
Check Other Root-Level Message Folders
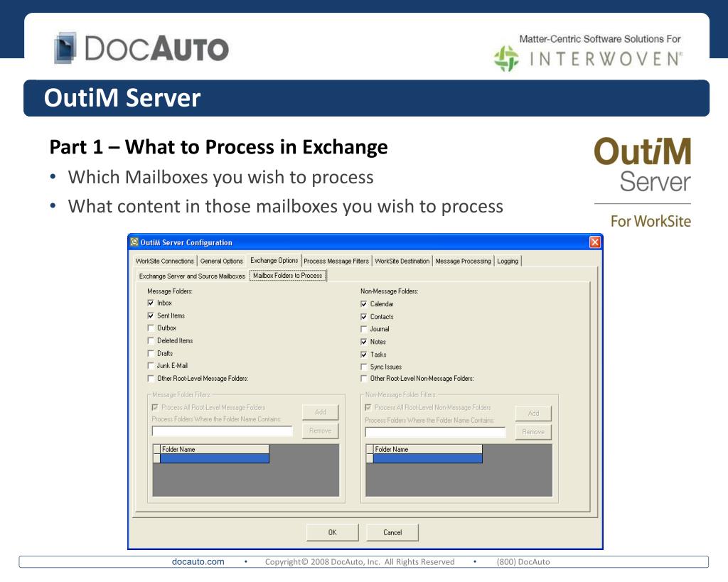click(x=151, y=379)
